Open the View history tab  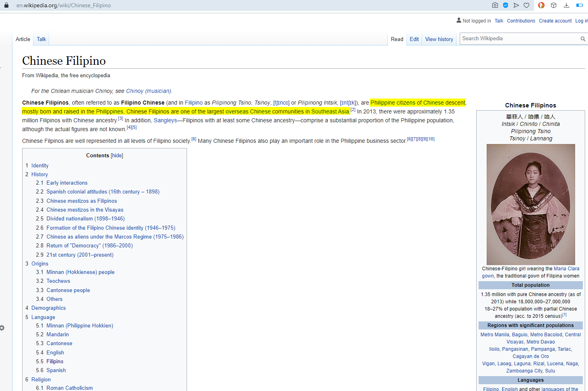coord(439,39)
